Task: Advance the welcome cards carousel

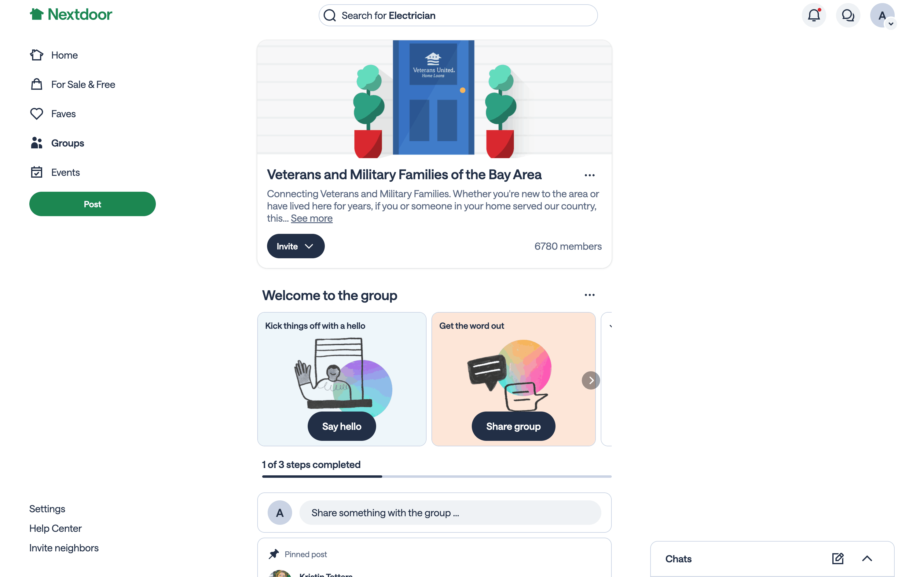Action: [591, 380]
